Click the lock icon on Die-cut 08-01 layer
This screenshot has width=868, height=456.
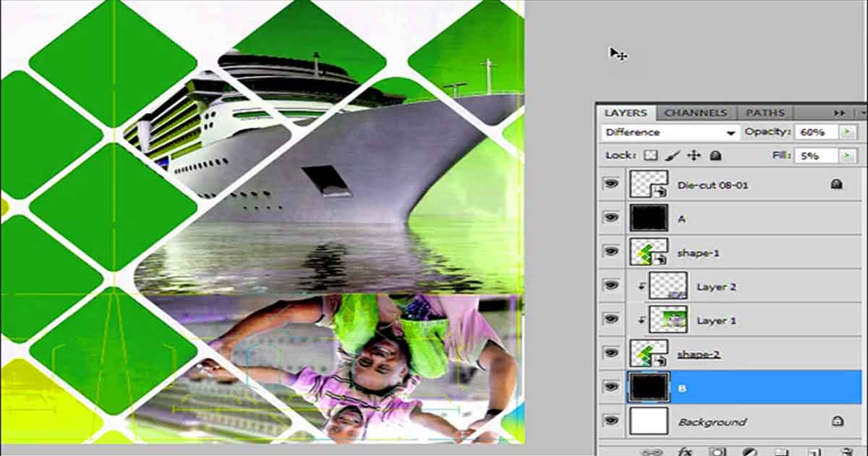click(836, 185)
